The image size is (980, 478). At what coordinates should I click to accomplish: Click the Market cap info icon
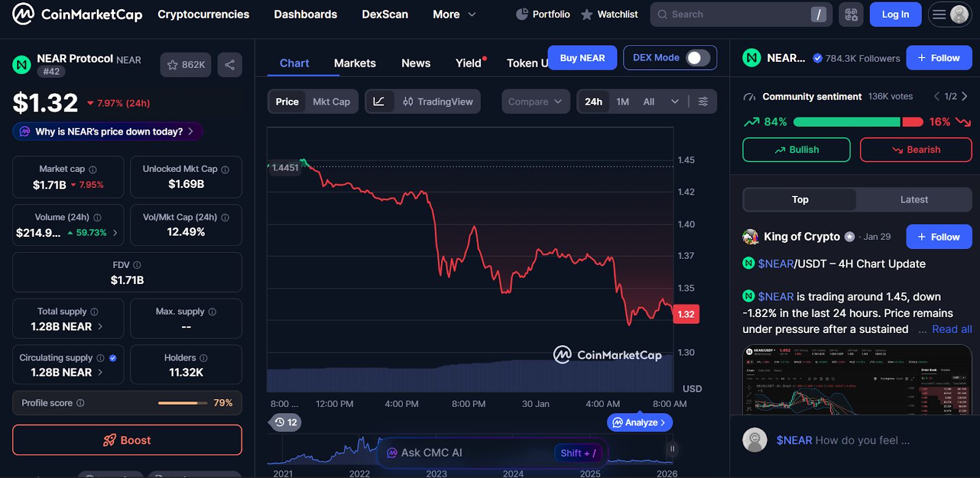tap(93, 170)
